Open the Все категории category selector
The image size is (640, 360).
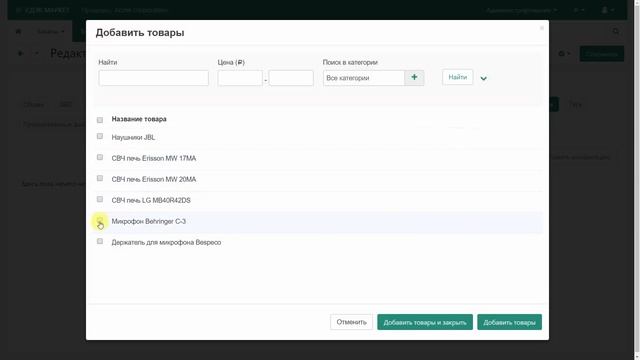click(364, 78)
